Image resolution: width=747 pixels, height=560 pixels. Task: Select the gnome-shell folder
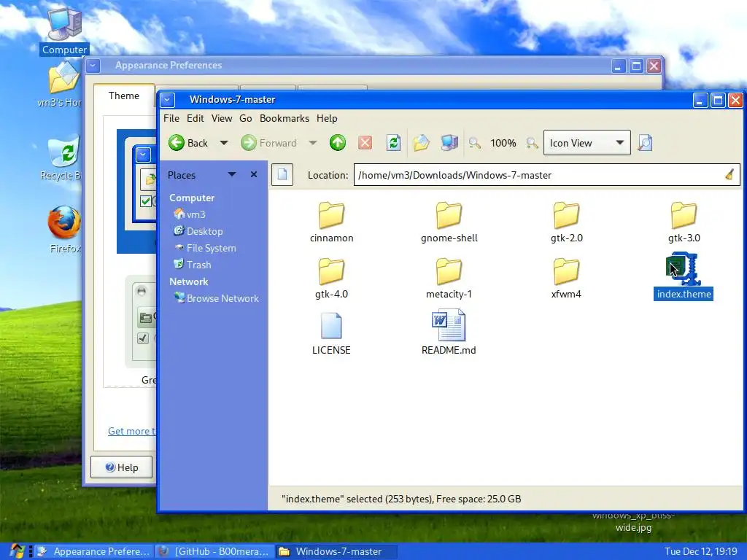449,222
